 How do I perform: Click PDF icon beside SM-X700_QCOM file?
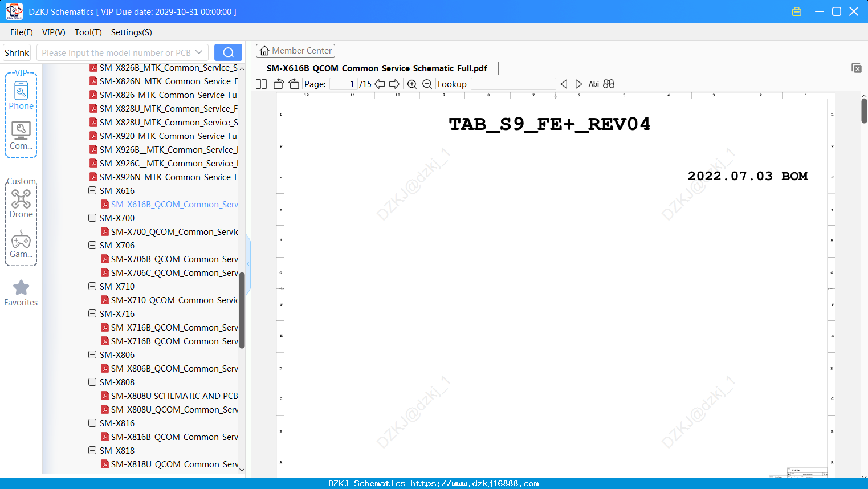click(x=105, y=232)
